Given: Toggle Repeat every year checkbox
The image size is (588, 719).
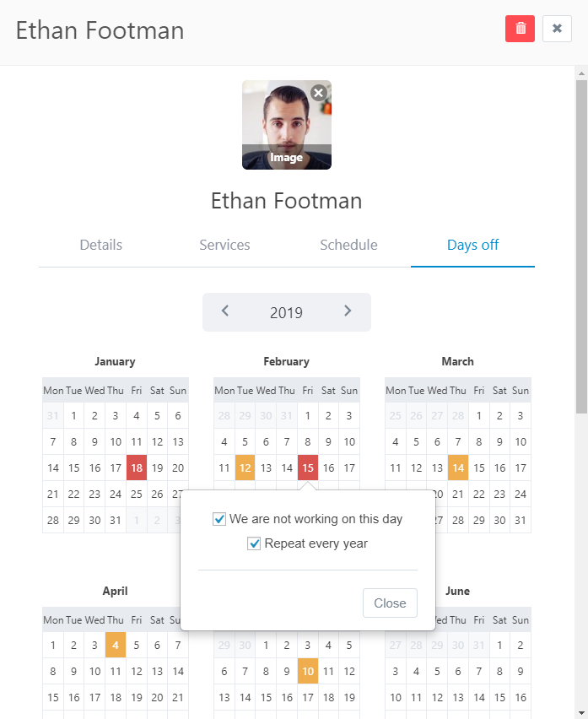Looking at the screenshot, I should point(254,543).
